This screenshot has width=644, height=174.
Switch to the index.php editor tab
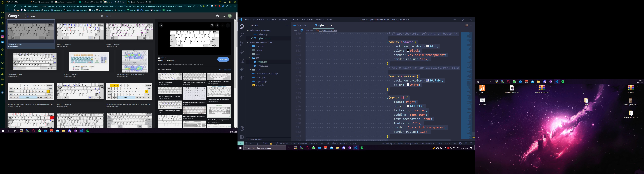point(302,25)
